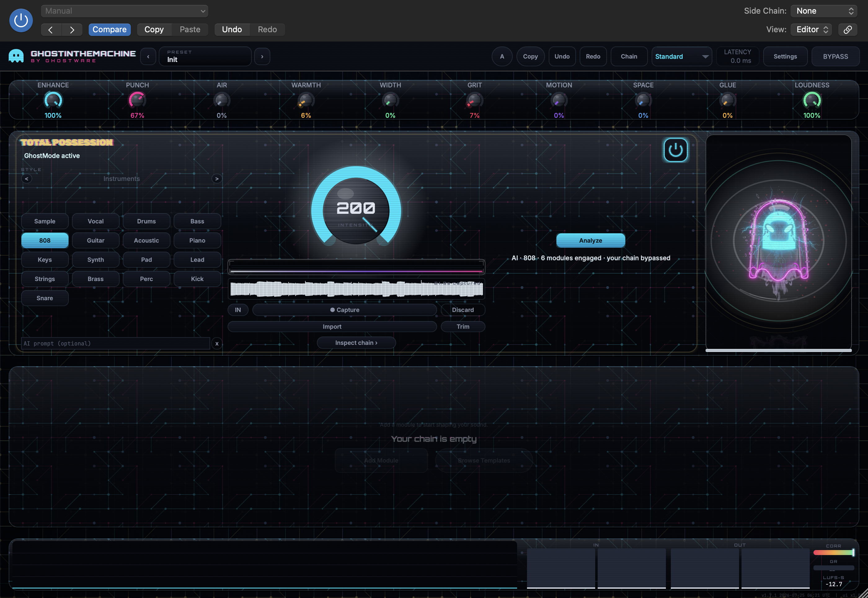Click the LOUDNESS knob

click(812, 100)
